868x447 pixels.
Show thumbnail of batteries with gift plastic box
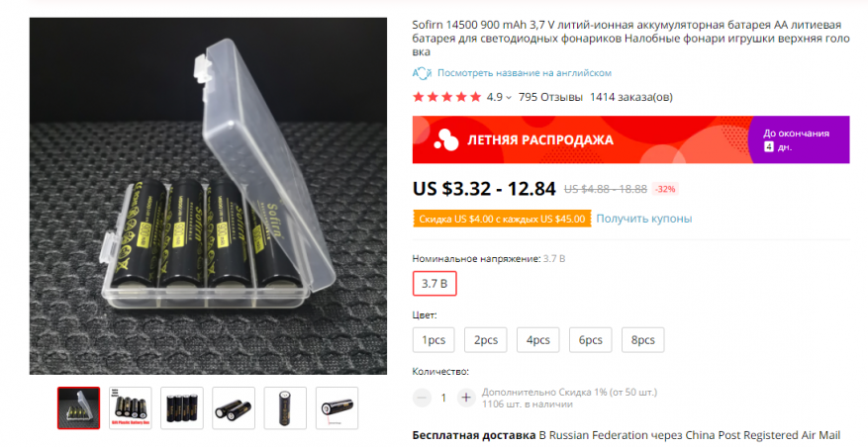coord(130,408)
